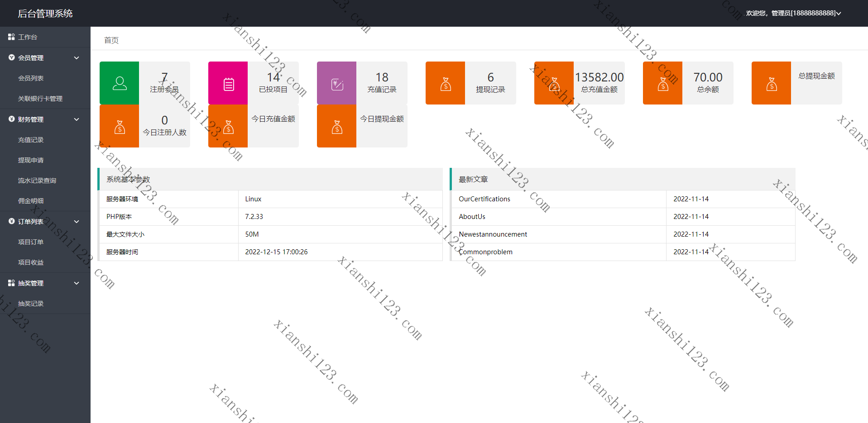This screenshot has height=423, width=868.
Task: Collapse the 抽奖管理 menu chevron
Action: pyautogui.click(x=77, y=283)
